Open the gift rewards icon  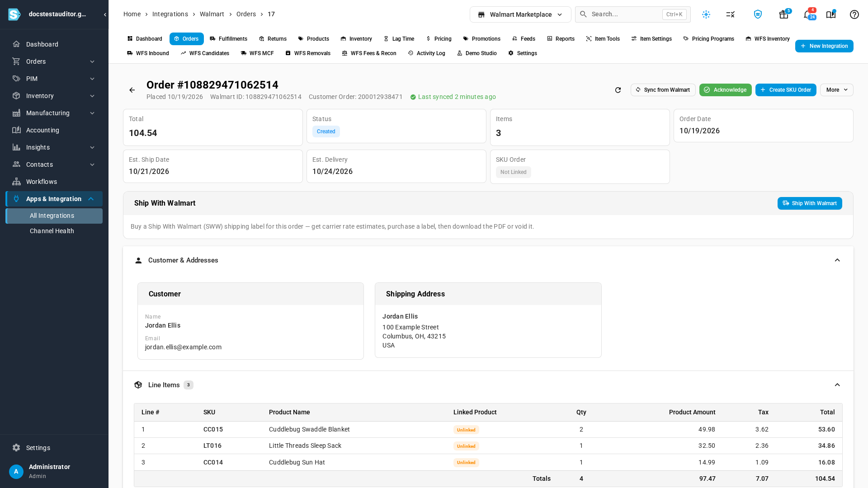[x=784, y=14]
